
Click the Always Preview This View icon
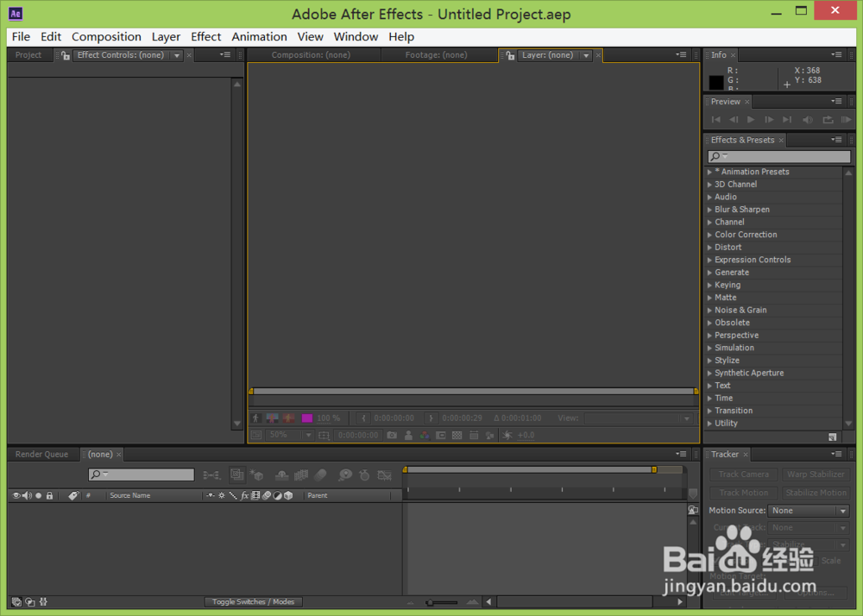click(x=256, y=435)
